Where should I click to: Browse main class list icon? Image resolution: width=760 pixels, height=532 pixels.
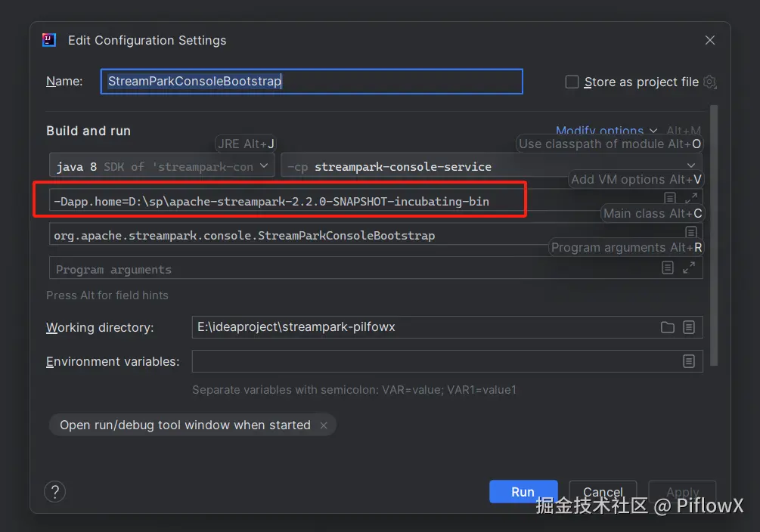click(691, 232)
